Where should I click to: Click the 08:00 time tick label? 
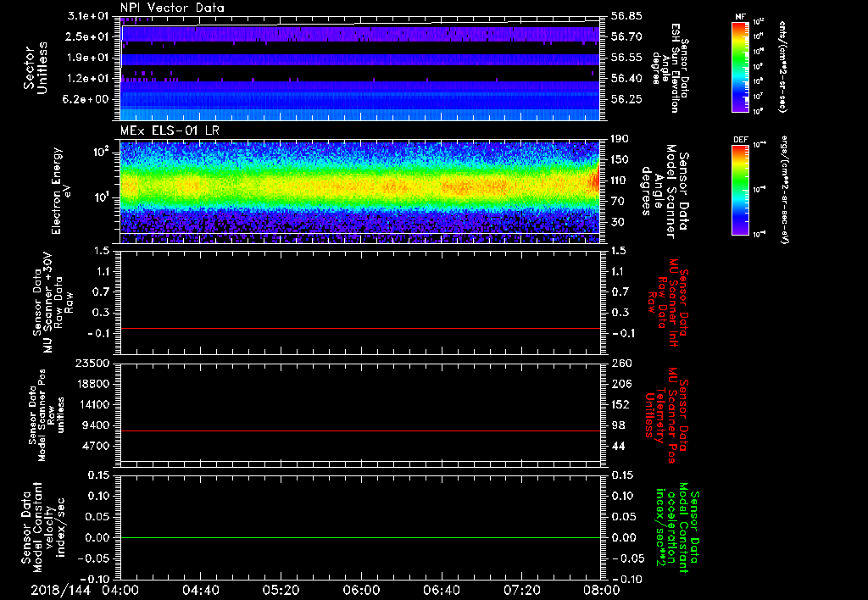click(x=601, y=589)
